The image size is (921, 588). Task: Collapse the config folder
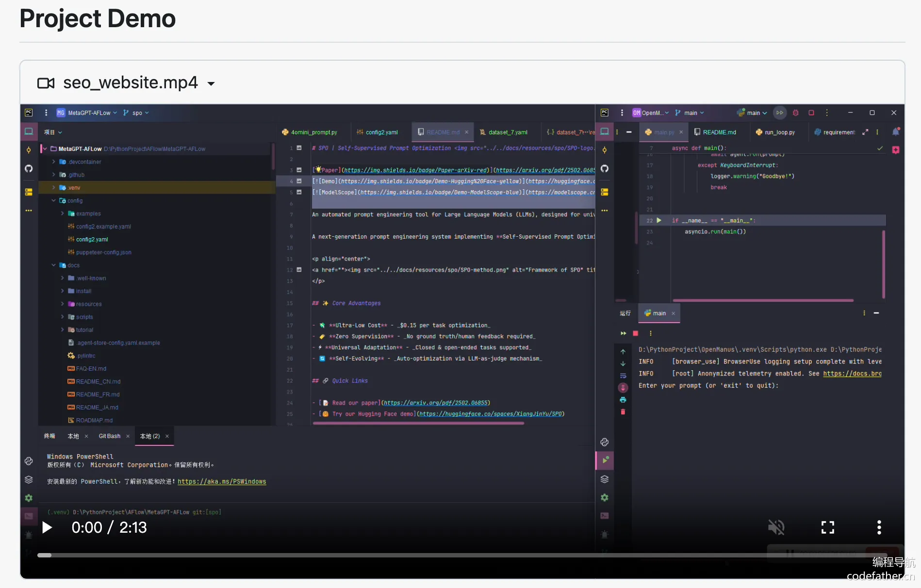pos(53,200)
